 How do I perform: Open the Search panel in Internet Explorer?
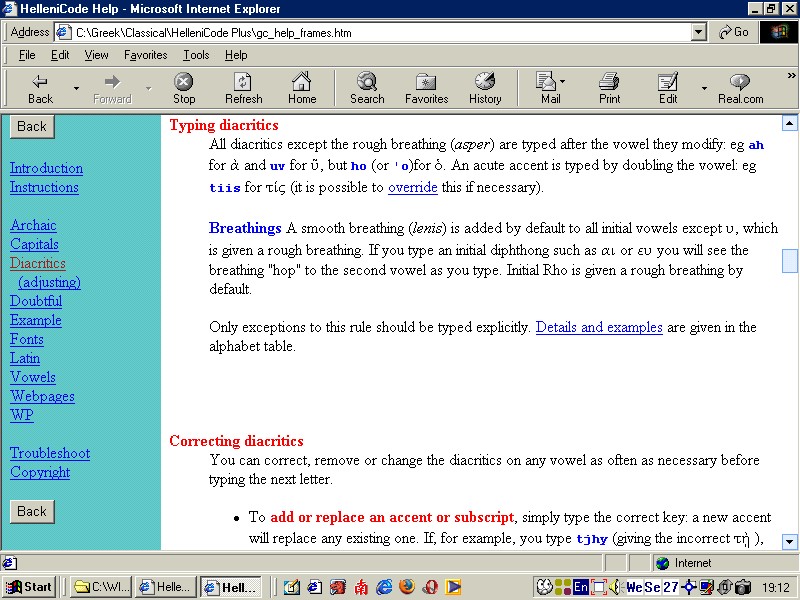[366, 87]
